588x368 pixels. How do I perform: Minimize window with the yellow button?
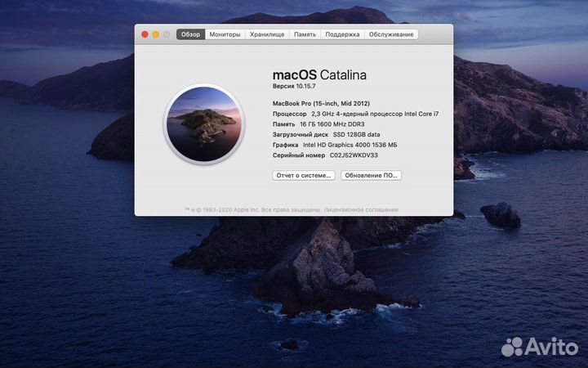(x=156, y=34)
